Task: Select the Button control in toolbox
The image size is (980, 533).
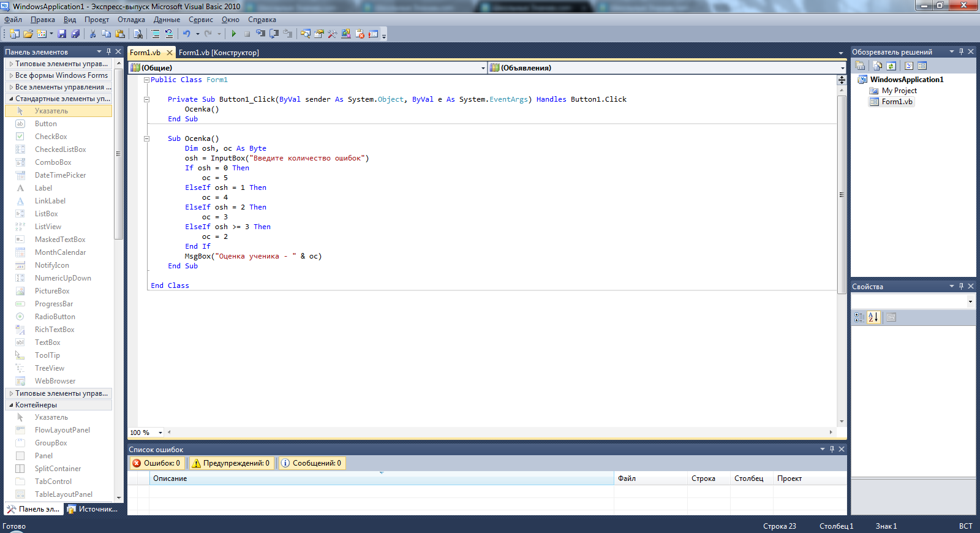Action: pos(45,124)
